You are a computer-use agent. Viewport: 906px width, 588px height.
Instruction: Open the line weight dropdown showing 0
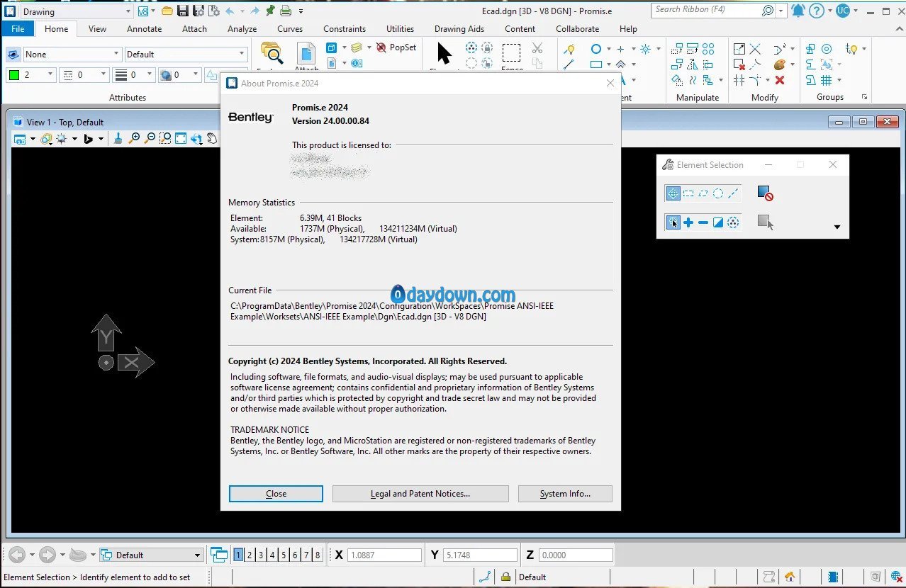coord(133,74)
